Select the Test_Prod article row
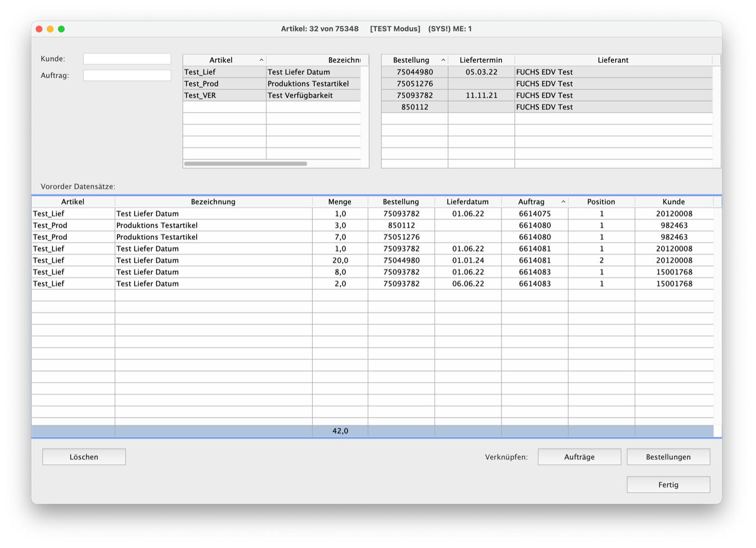This screenshot has height=548, width=756. coord(224,84)
